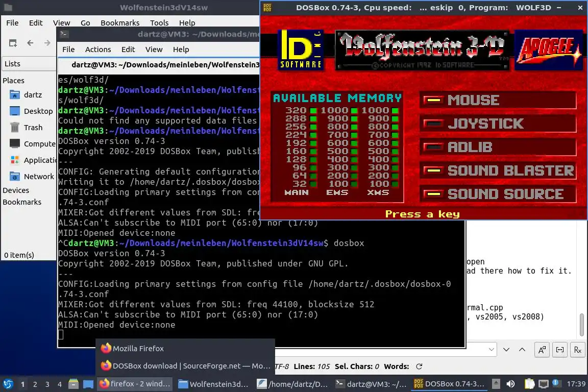
Task: Open file manager Go menu
Action: [x=85, y=23]
